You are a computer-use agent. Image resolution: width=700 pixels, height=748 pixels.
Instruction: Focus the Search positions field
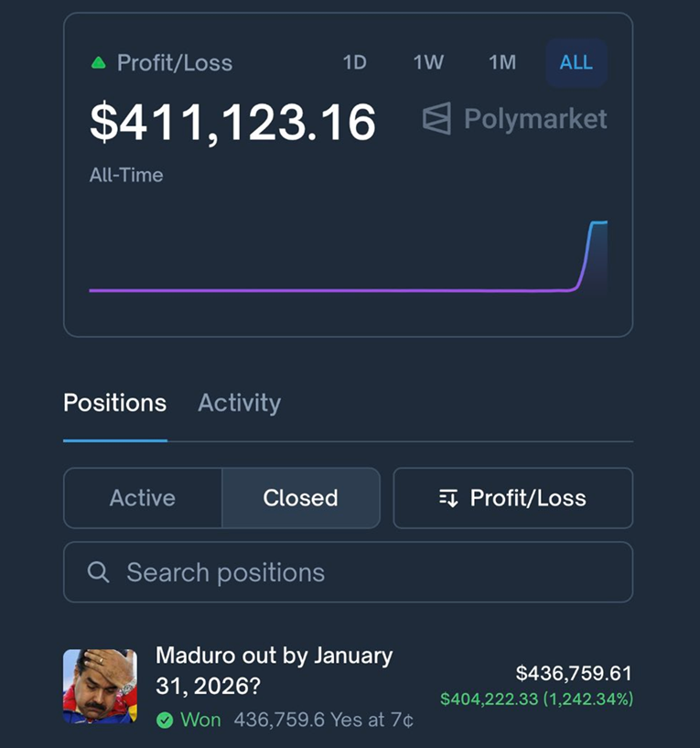[x=366, y=573]
